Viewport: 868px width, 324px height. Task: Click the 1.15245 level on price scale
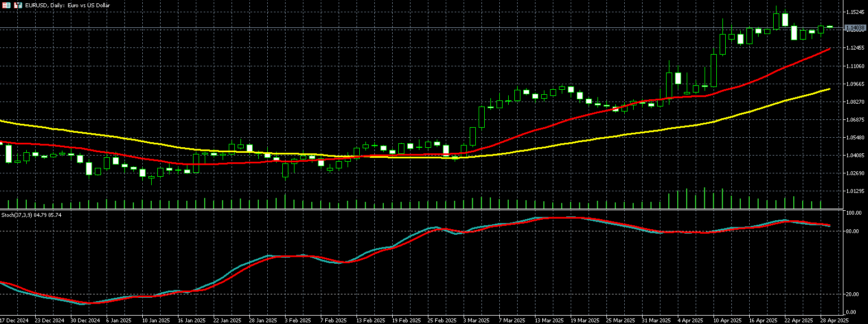(x=855, y=12)
